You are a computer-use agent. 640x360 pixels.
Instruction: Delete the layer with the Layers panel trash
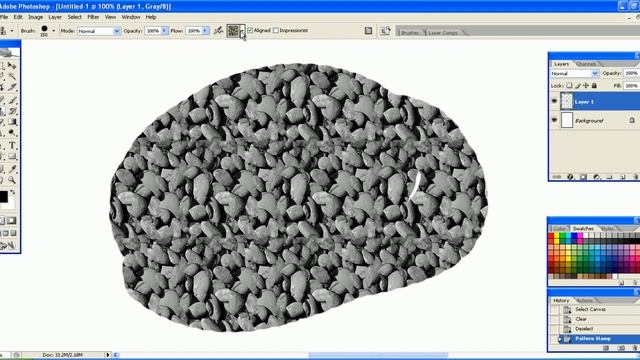(636, 177)
